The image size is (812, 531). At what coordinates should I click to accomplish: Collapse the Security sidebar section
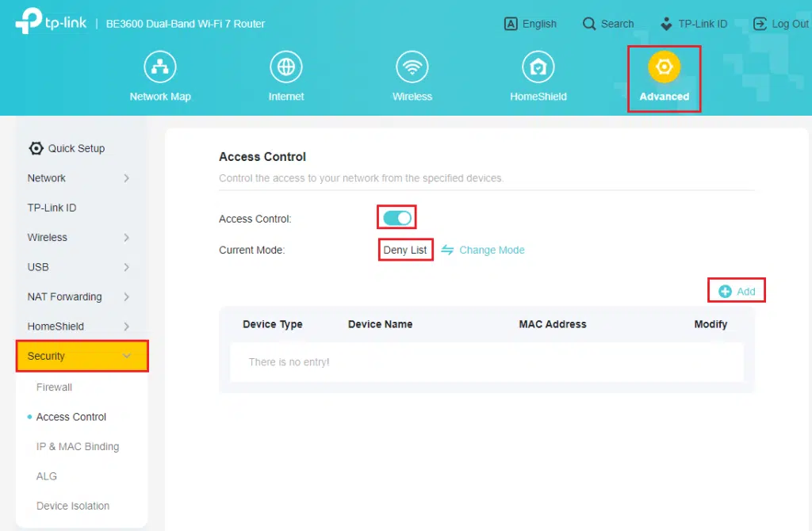click(x=82, y=356)
